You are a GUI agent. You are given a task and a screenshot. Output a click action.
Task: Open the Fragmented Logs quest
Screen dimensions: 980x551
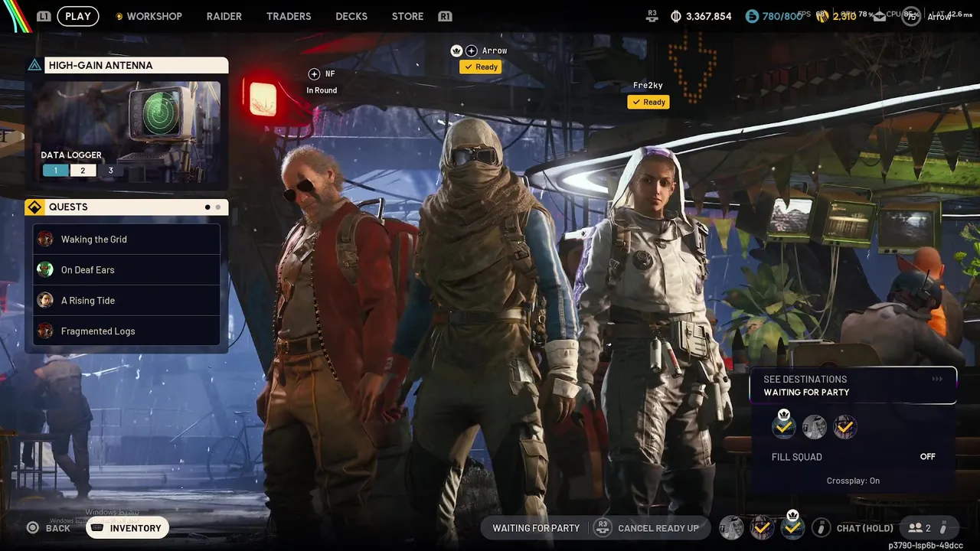(x=127, y=331)
